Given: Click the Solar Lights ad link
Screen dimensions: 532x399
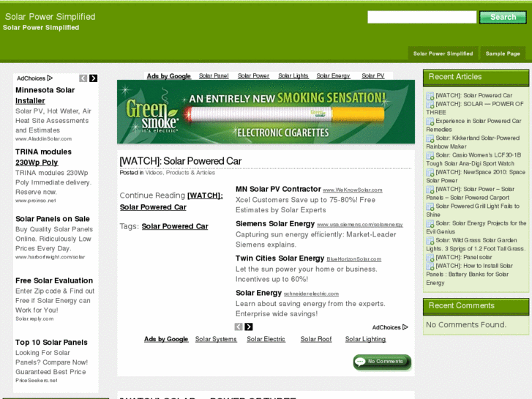Looking at the screenshot, I should pos(293,75).
